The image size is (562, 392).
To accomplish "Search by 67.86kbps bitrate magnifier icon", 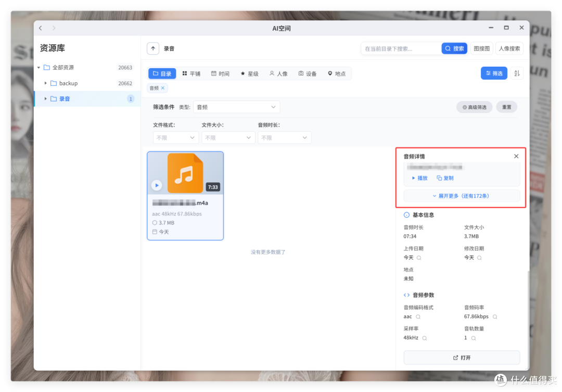I will coord(495,317).
